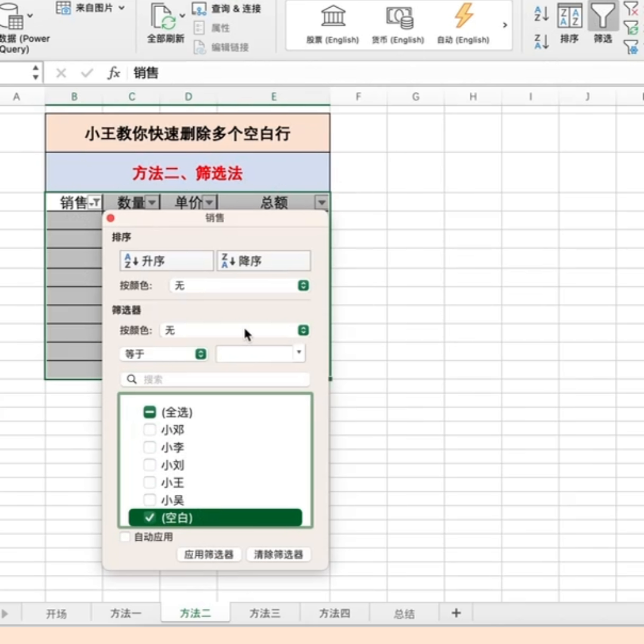
Task: Click the formula bar showing 销售
Action: [386, 73]
